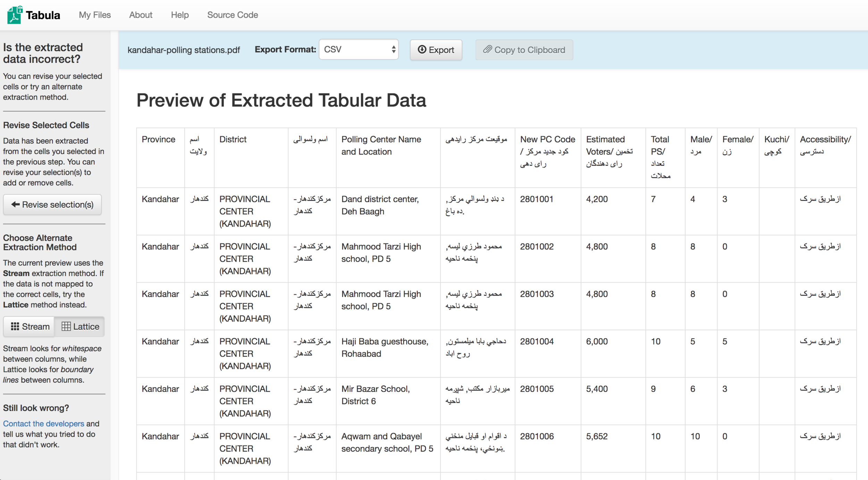
Task: Click the Male column header
Action: [701, 158]
